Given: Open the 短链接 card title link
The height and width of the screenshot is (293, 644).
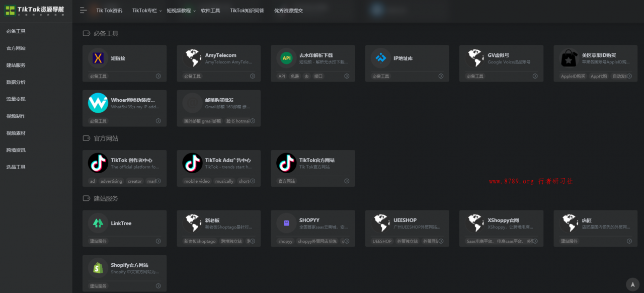Looking at the screenshot, I should click(118, 58).
